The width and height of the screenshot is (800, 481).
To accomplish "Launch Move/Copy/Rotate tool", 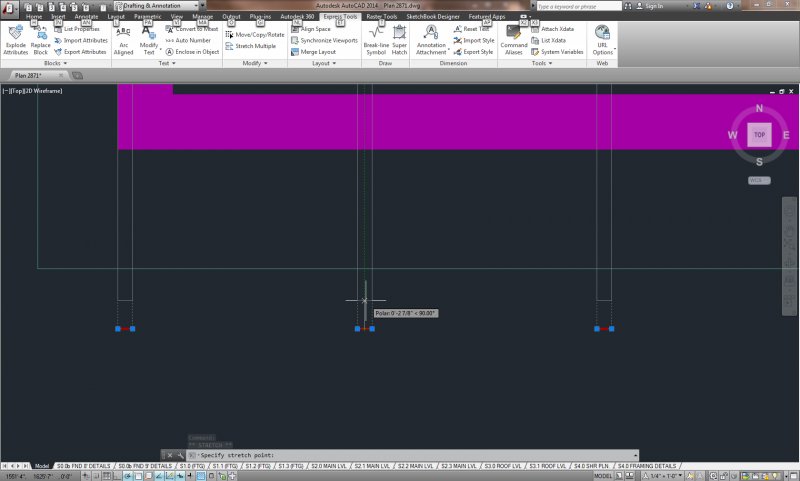I will (x=255, y=35).
